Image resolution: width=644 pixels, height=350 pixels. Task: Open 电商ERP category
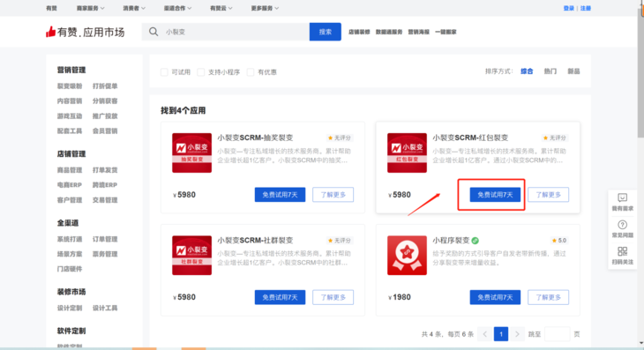click(70, 185)
